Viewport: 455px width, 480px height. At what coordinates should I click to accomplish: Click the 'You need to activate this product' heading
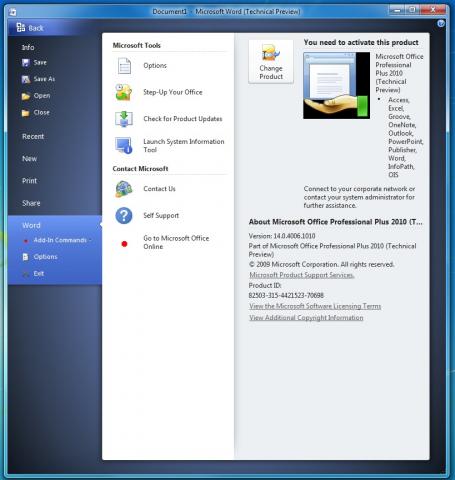(361, 42)
